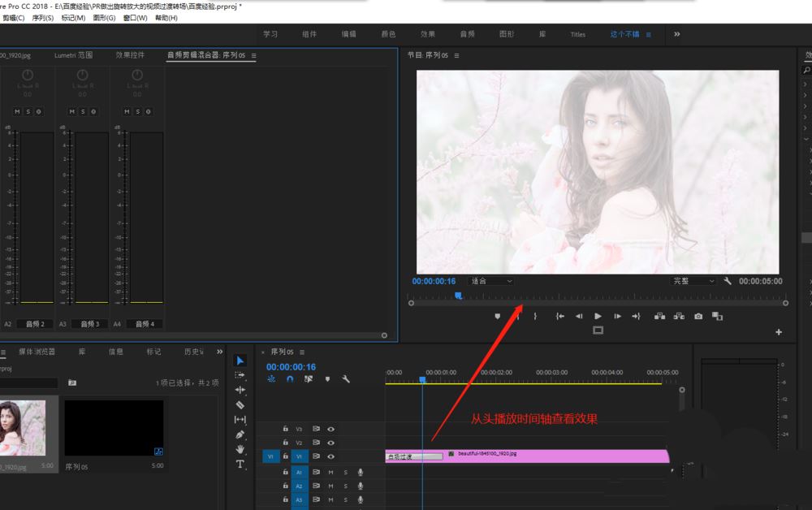Open the 媒体浏览器 tab

(x=37, y=352)
